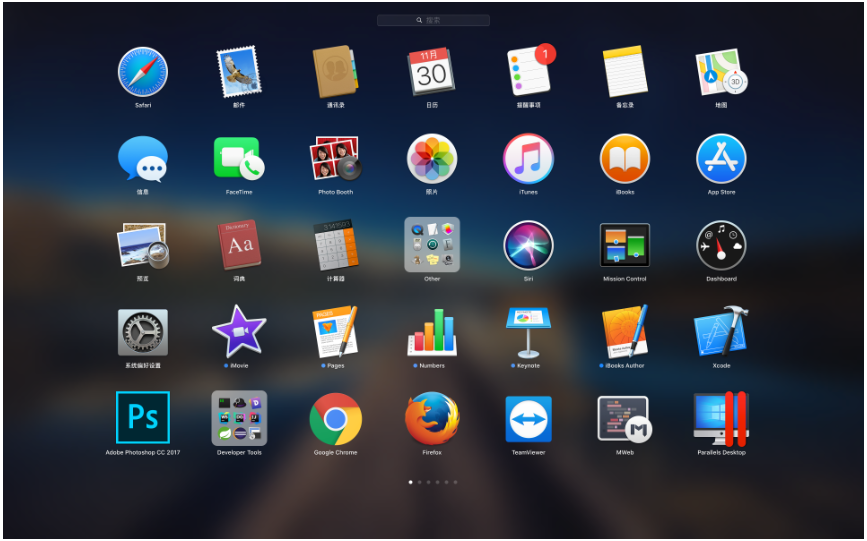The height and width of the screenshot is (541, 867).
Task: Launch iBooks Author
Action: (625, 331)
